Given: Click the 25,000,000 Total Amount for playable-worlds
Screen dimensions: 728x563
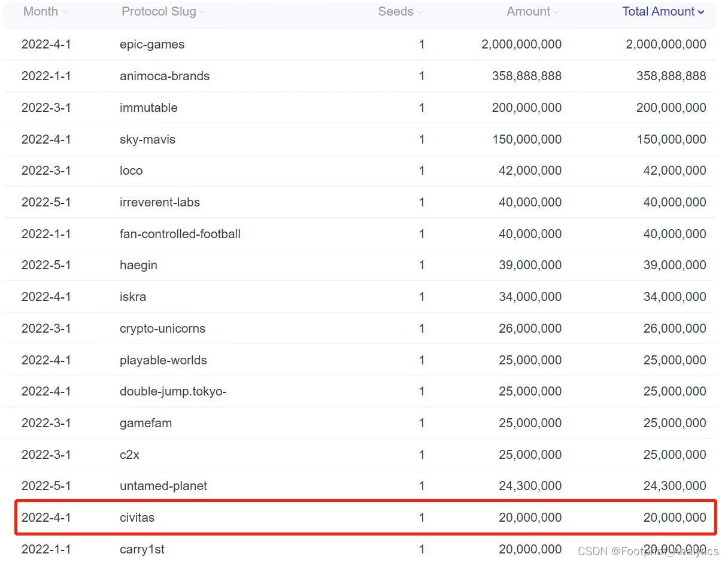Looking at the screenshot, I should click(675, 360).
